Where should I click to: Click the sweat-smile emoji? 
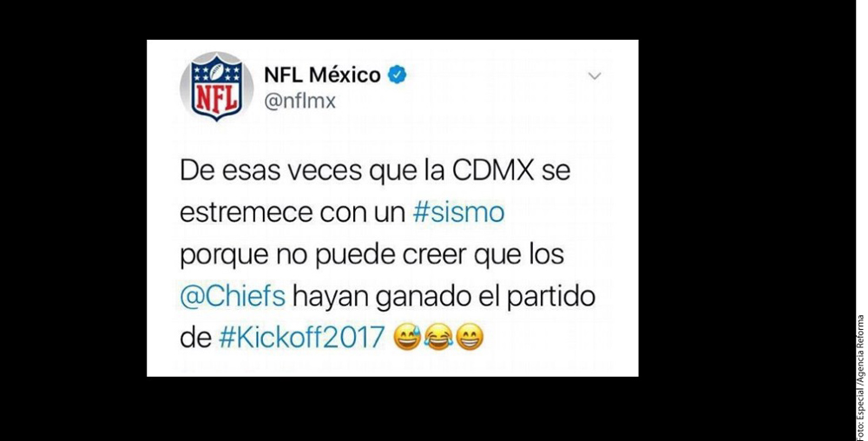[x=407, y=337]
